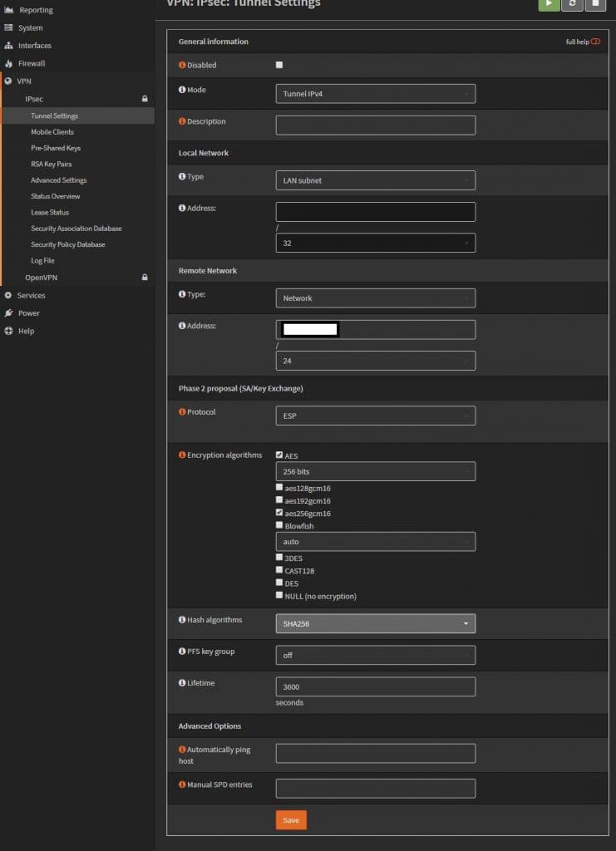Open the remote subnet mask dropdown showing 24
This screenshot has width=616, height=851.
click(376, 361)
